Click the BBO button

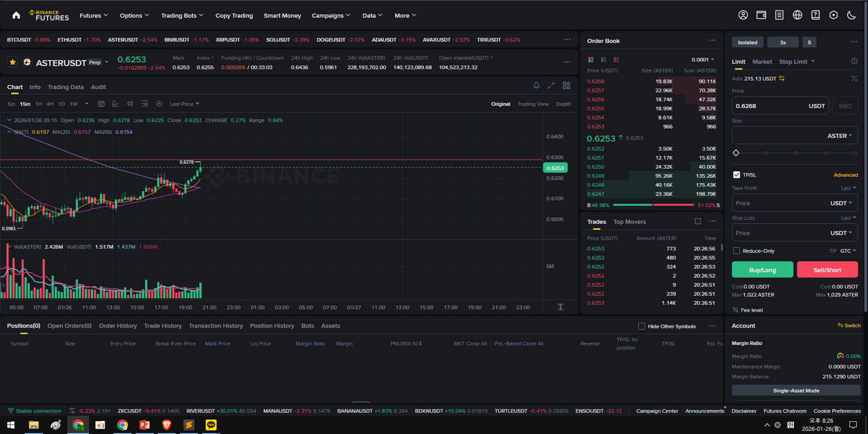(x=845, y=106)
